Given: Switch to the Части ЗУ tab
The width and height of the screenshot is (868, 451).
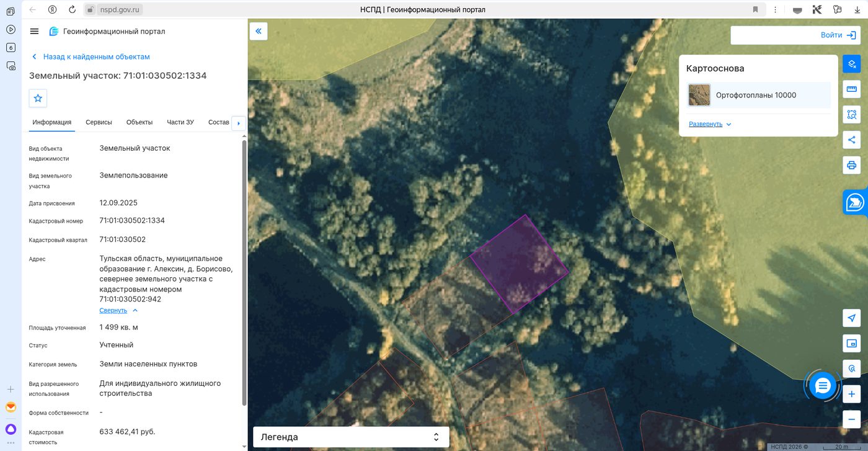Looking at the screenshot, I should [x=180, y=122].
